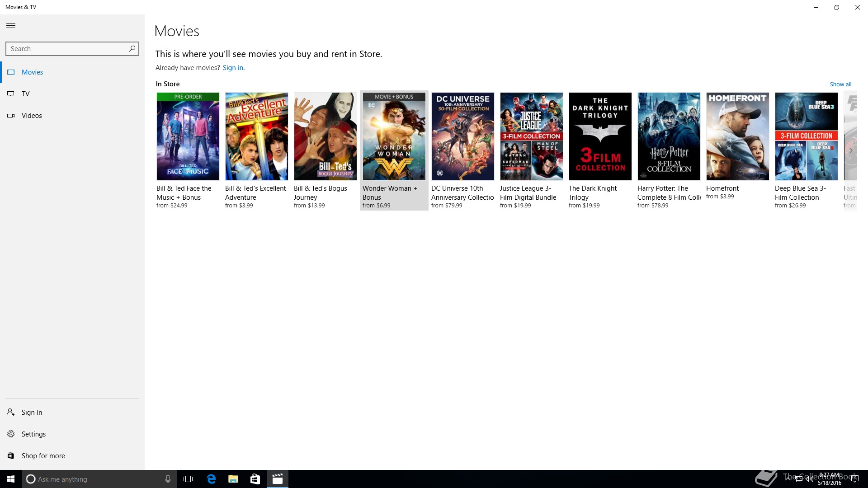This screenshot has width=868, height=488.
Task: Click the Sign In person icon
Action: (11, 412)
